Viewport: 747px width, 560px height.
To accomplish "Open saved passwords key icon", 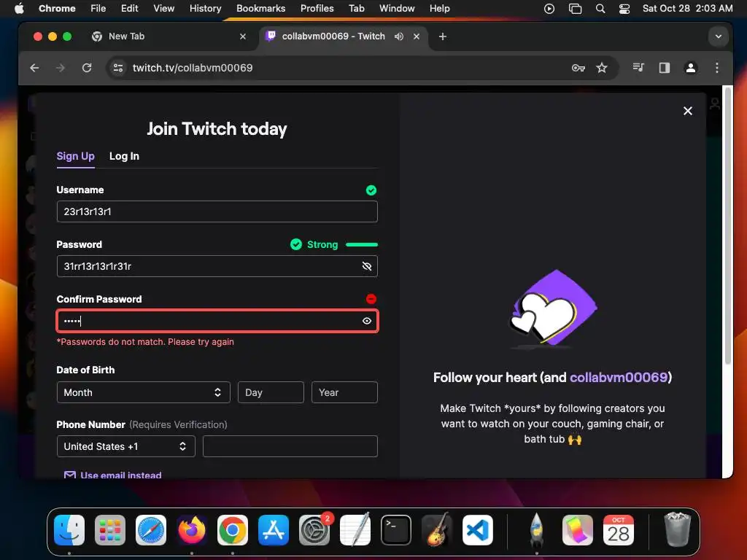I will 578,68.
